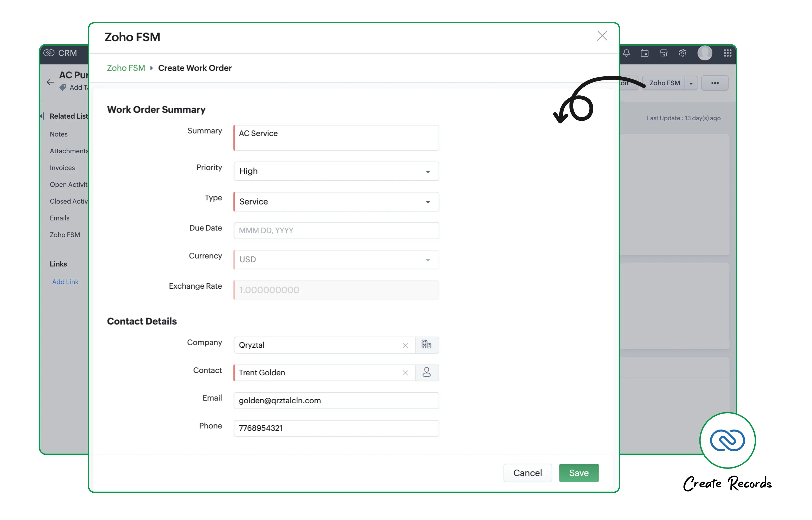Open Emails in the related list
This screenshot has width=812, height=520.
[59, 218]
